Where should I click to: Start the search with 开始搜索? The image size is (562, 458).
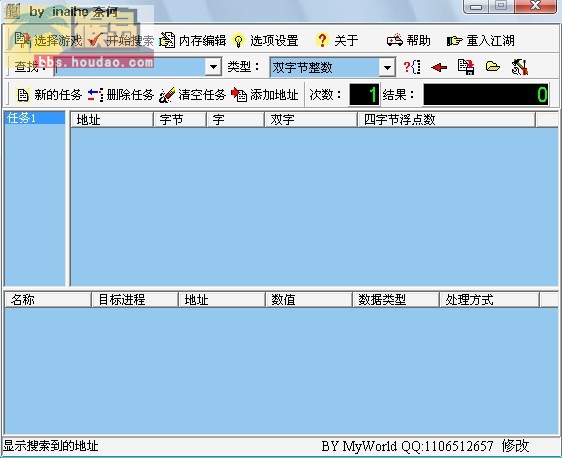(x=120, y=40)
